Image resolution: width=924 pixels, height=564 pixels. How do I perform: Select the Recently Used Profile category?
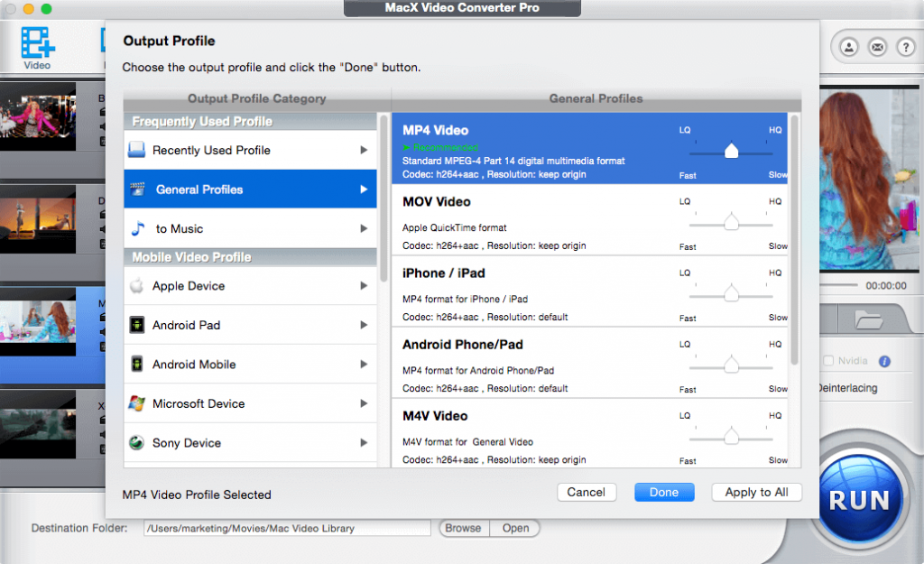point(251,150)
